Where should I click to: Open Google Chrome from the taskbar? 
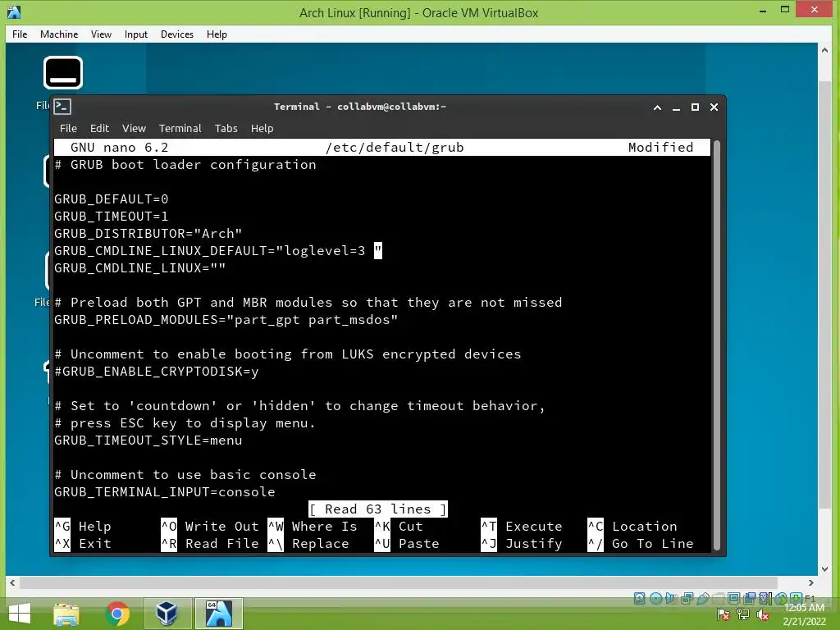point(117,614)
